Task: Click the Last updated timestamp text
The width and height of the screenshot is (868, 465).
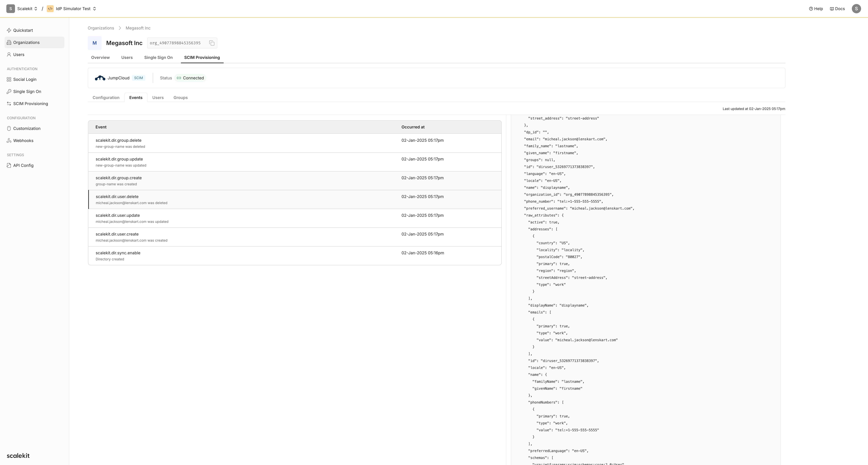Action: tap(754, 109)
